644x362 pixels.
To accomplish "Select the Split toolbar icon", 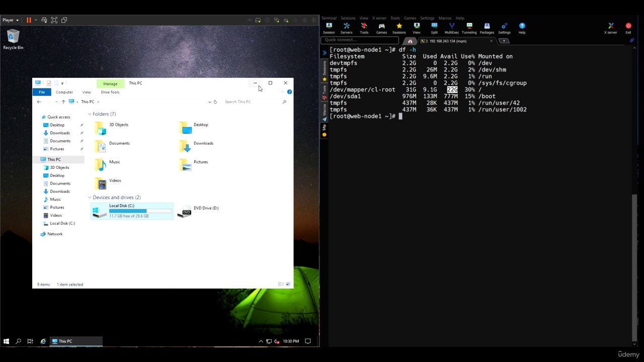I will tap(434, 28).
